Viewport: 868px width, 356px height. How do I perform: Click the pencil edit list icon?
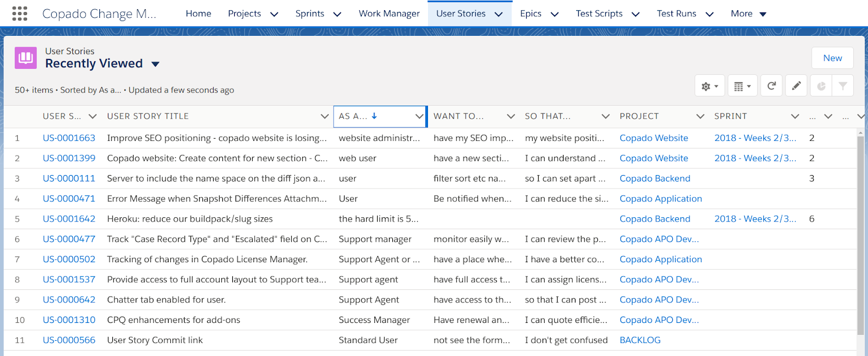[x=796, y=86]
